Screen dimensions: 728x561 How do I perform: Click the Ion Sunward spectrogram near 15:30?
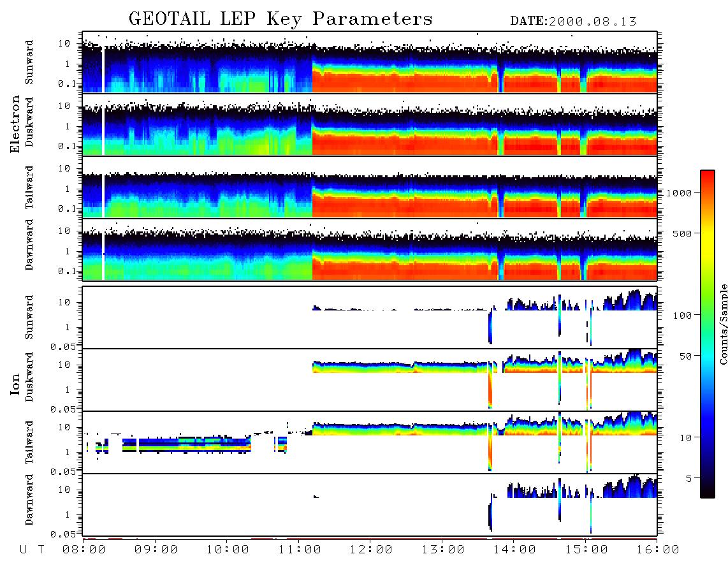(x=622, y=302)
